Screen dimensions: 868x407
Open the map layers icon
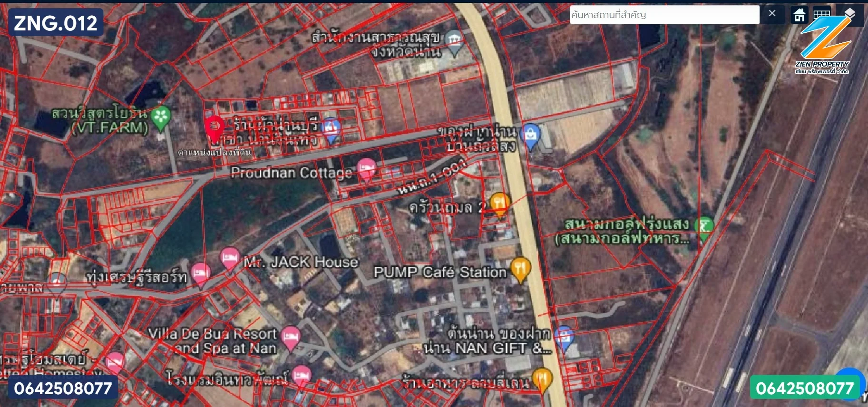pyautogui.click(x=849, y=13)
